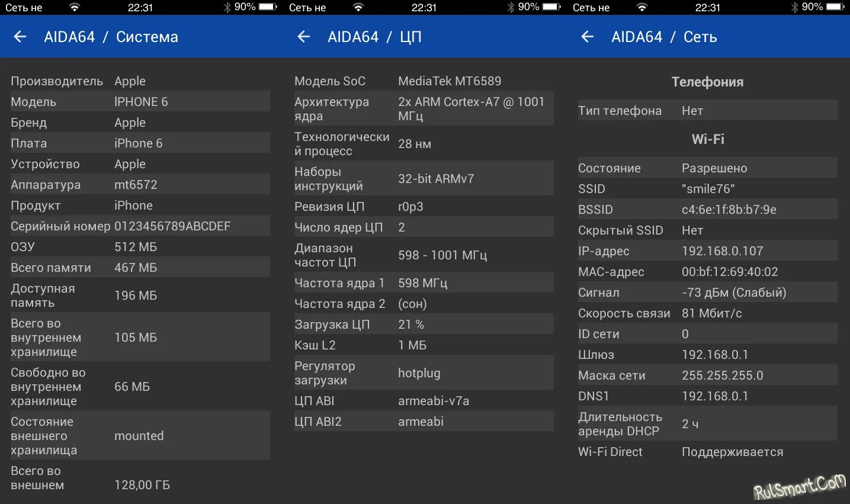Select the ЦП ABI row showing armeabi-v7a
This screenshot has width=850, height=504.
click(x=424, y=400)
